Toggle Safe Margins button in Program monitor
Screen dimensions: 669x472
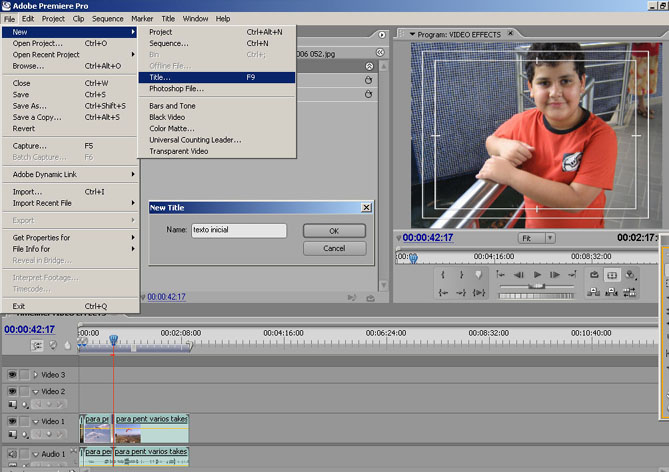tap(612, 274)
